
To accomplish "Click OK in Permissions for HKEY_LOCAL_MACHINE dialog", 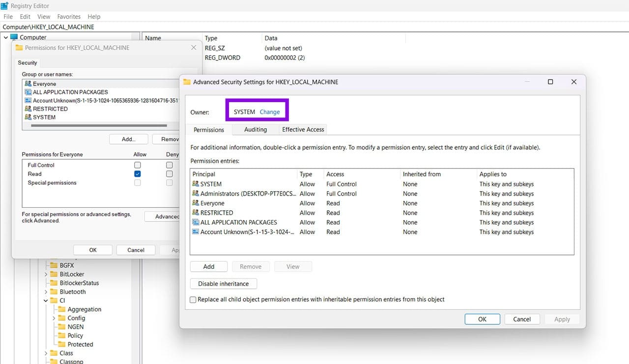I will point(93,250).
